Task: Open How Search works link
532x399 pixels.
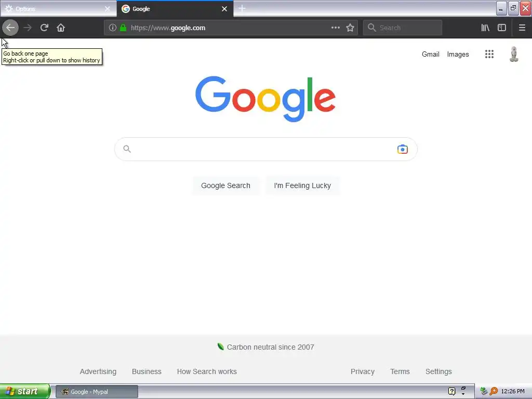Action: coord(207,371)
